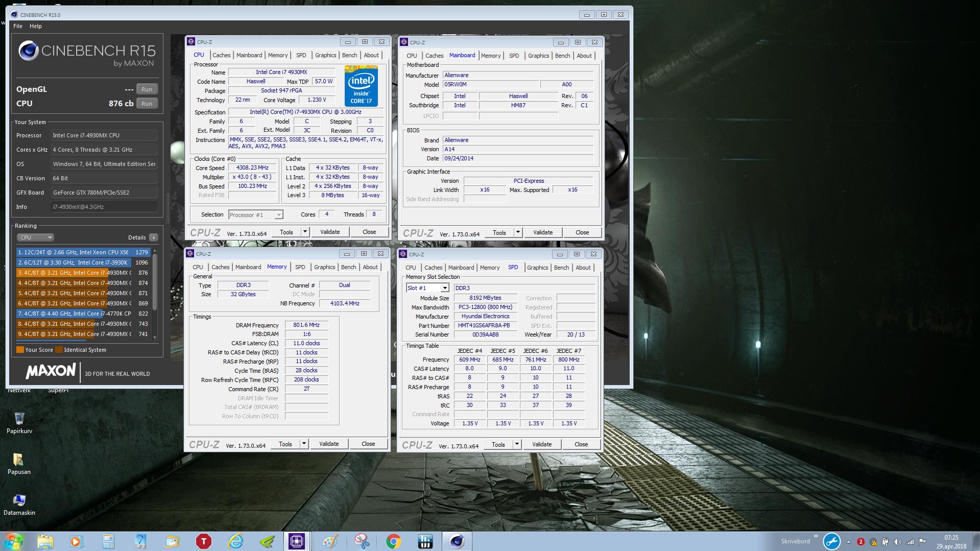Switch to Graphics tab in Memory window
The height and width of the screenshot is (551, 980).
(325, 267)
